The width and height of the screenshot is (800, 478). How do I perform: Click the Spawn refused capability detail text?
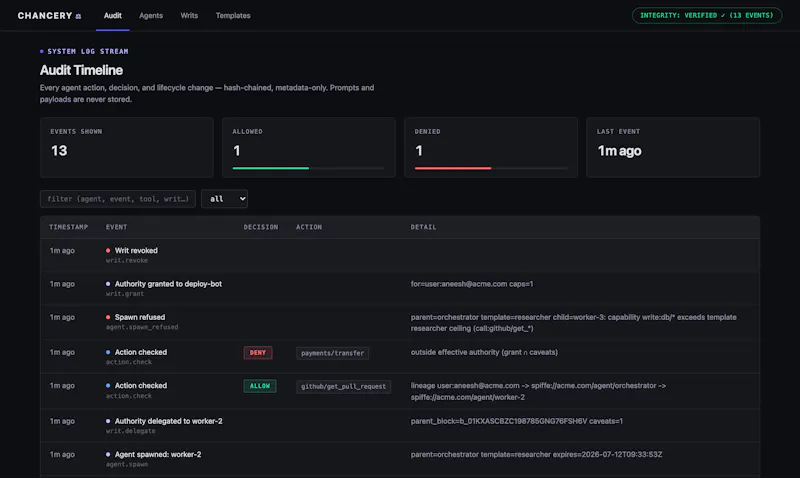573,322
